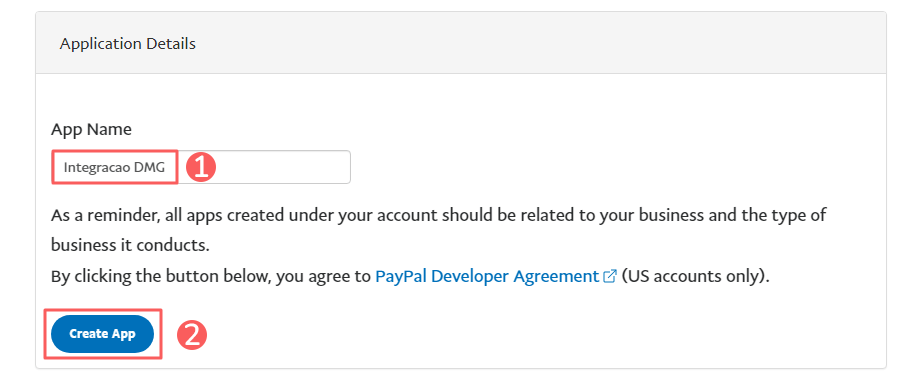Select the Application Details header text

tap(128, 44)
